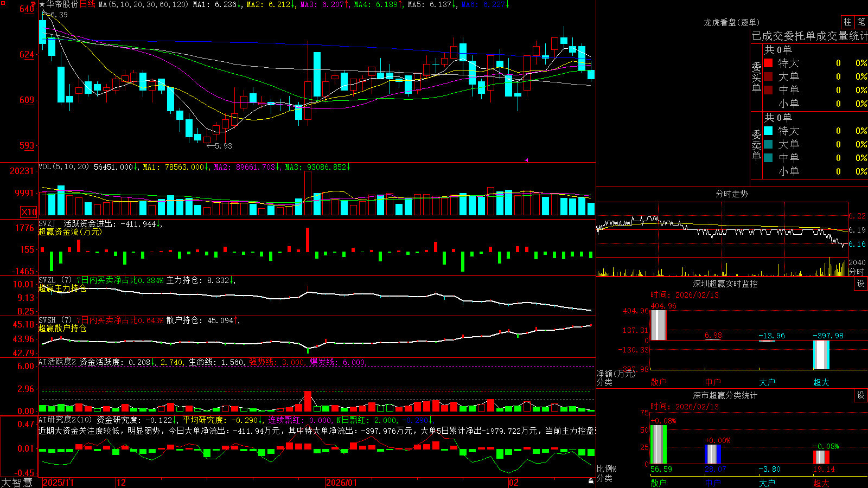Screen dimensions: 868x488
Task: Click the 已成交委托单成交量统计 header
Action: coord(809,36)
